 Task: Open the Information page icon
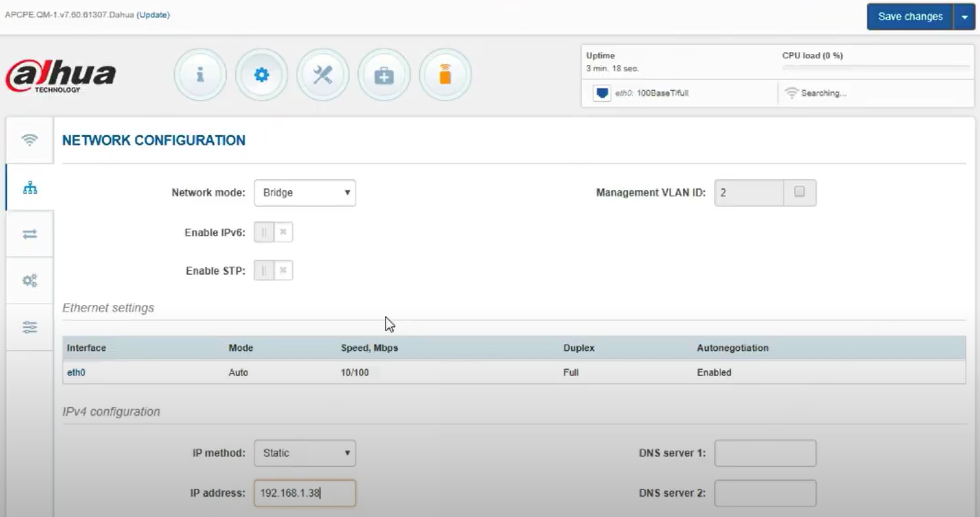click(x=200, y=75)
